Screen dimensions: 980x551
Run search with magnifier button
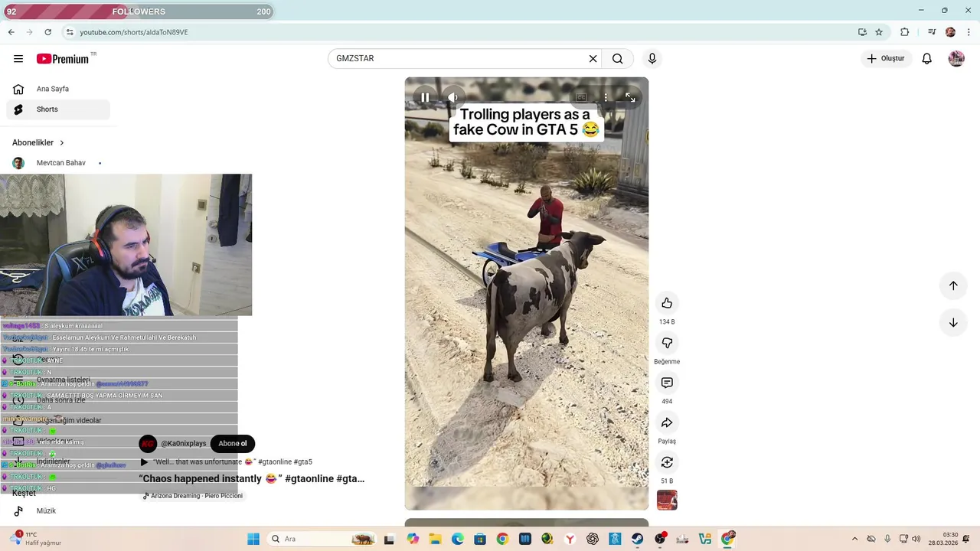(617, 59)
